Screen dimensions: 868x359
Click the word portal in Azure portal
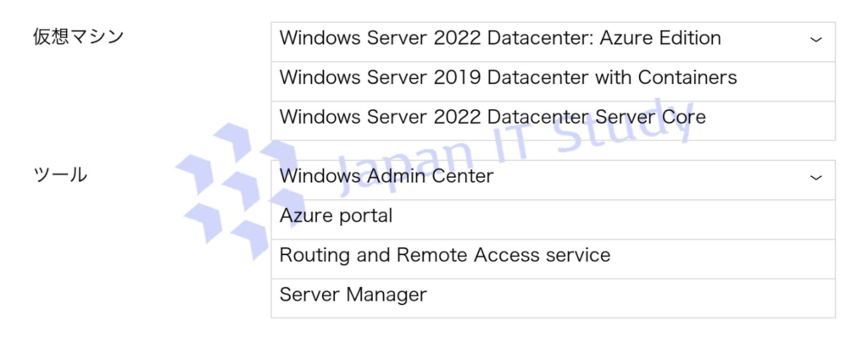point(364,216)
